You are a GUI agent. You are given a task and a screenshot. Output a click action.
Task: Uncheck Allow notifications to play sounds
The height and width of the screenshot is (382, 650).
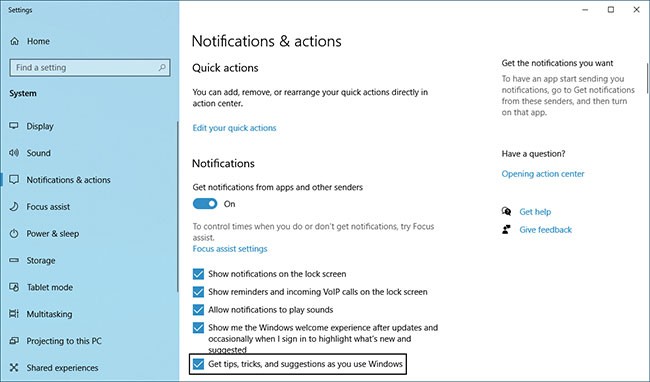pos(198,309)
